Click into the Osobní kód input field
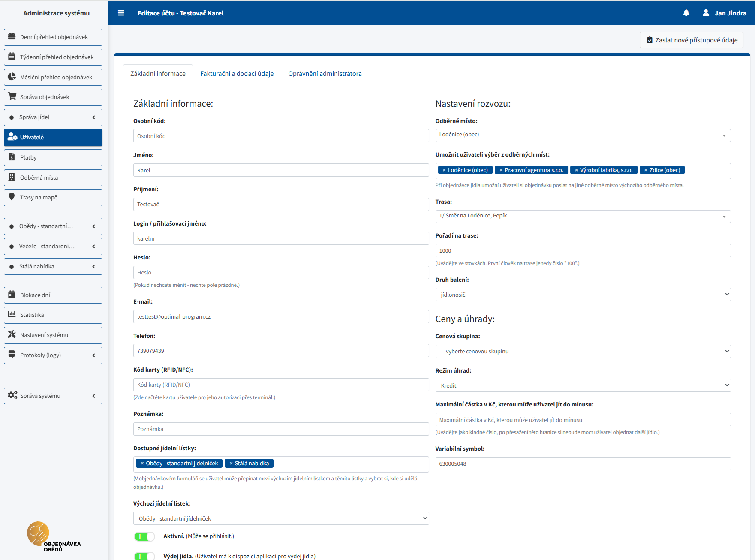This screenshot has width=755, height=560. tap(281, 136)
